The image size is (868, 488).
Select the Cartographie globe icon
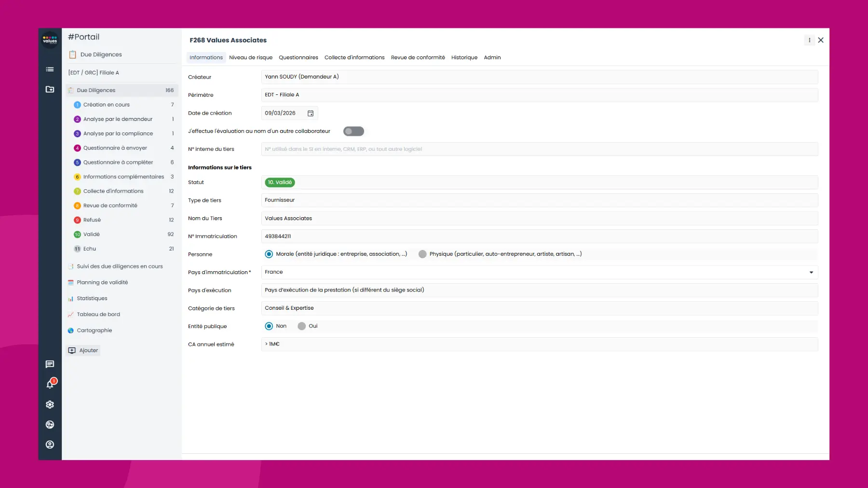[x=71, y=330]
